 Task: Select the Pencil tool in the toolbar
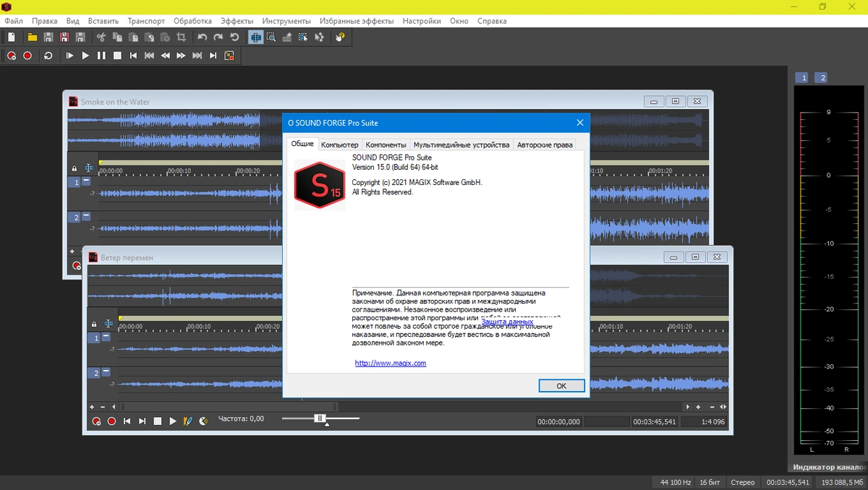288,37
